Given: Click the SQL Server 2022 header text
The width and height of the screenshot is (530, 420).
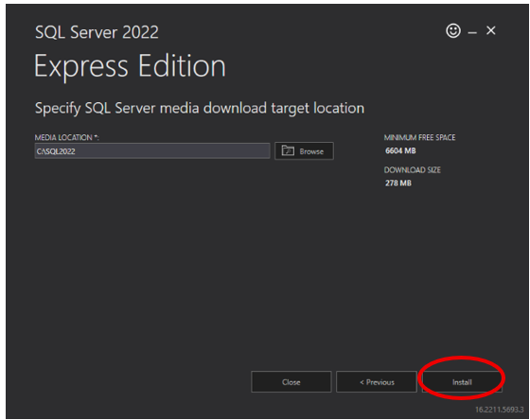Looking at the screenshot, I should pyautogui.click(x=97, y=32).
